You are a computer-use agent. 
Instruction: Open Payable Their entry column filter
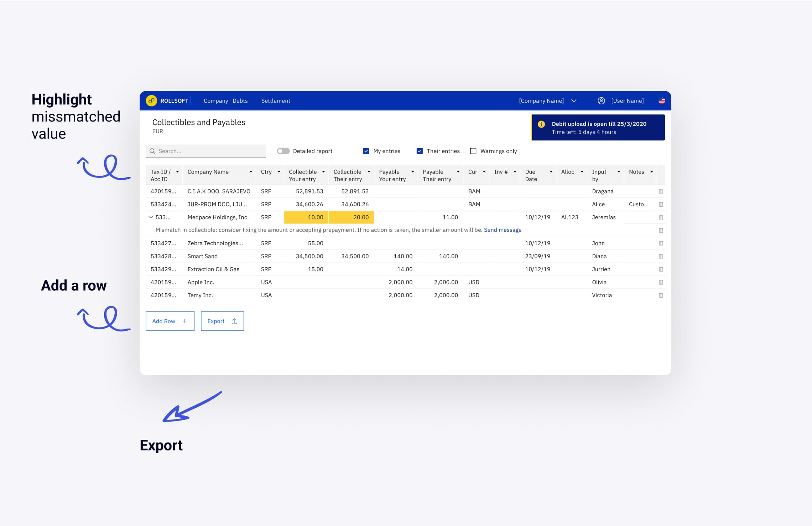[458, 172]
